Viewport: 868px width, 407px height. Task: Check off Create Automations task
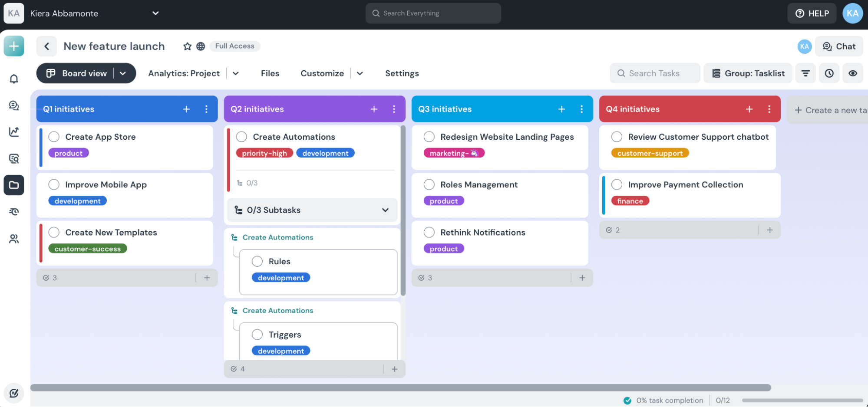(241, 137)
